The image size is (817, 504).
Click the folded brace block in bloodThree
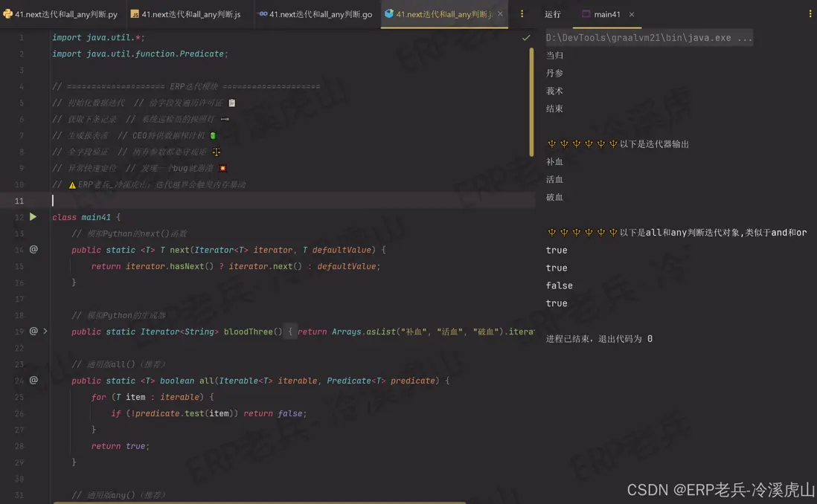tap(290, 332)
